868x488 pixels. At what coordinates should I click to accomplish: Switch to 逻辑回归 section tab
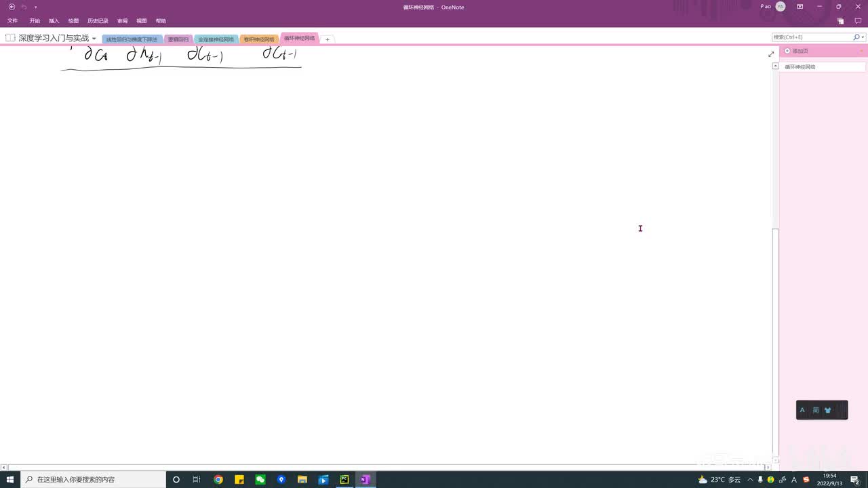pyautogui.click(x=178, y=39)
